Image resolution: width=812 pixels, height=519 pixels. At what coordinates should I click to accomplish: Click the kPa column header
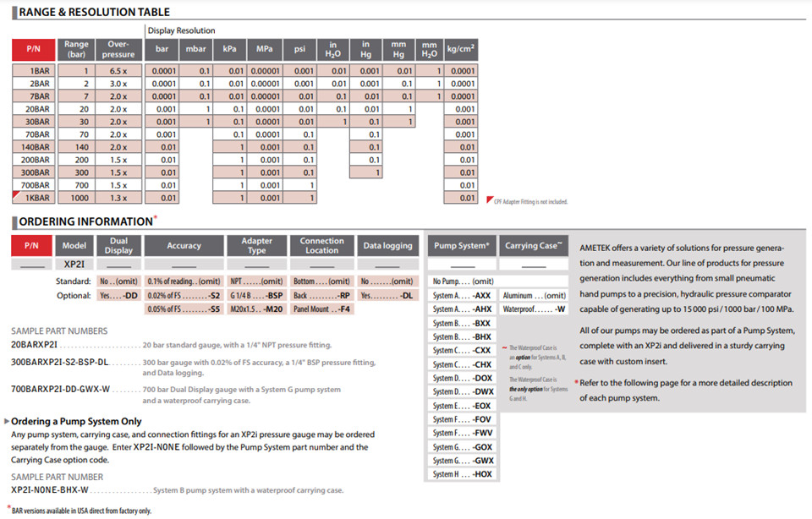[x=229, y=49]
